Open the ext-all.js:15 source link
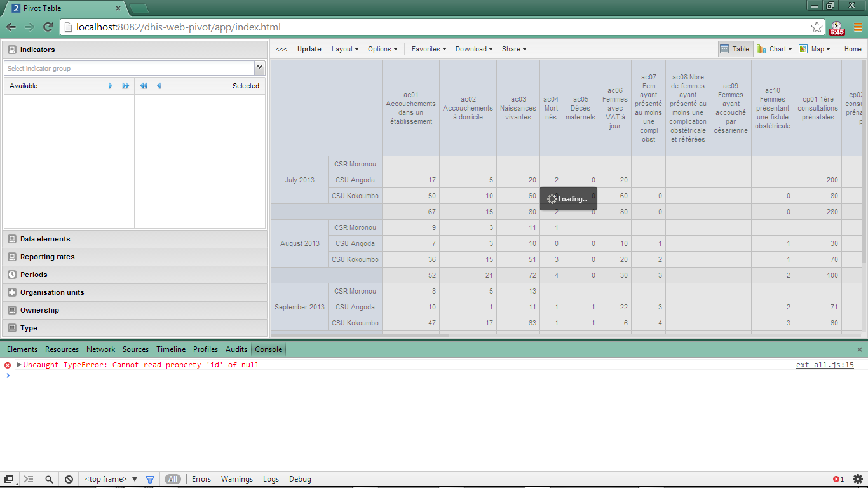 [825, 365]
